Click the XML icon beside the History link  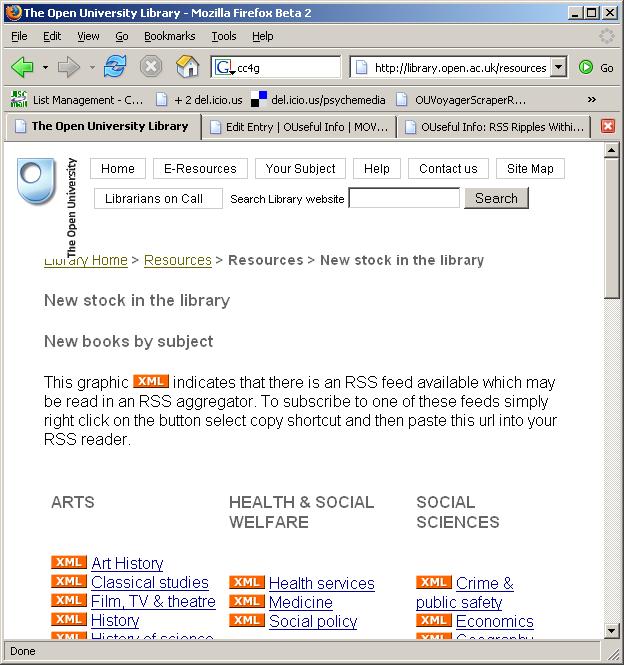69,619
